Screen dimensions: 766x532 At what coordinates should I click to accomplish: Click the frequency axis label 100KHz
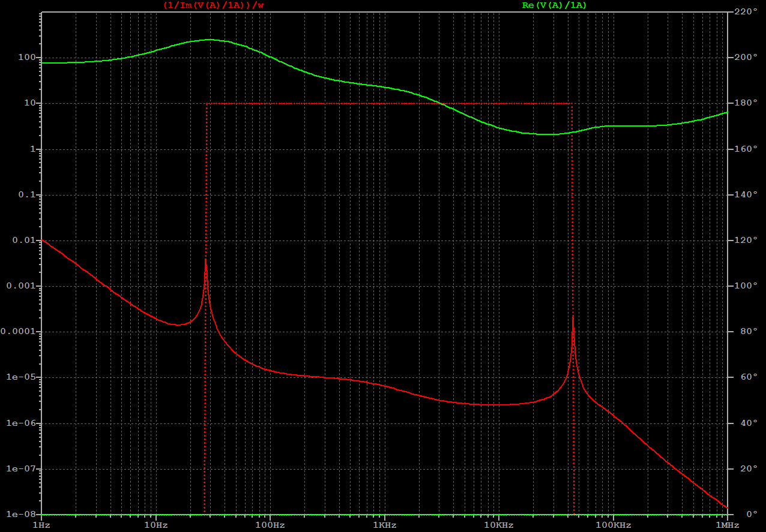(x=613, y=525)
